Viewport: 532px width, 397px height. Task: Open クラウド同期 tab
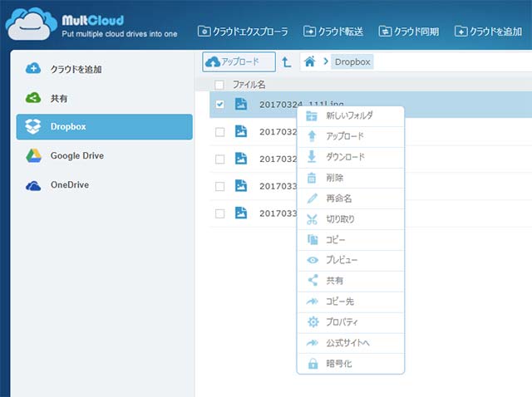408,32
